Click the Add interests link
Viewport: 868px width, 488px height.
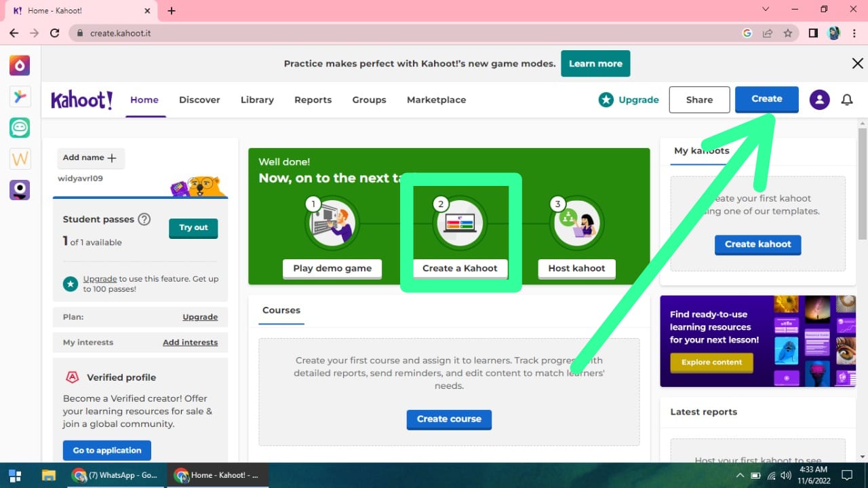coord(190,343)
